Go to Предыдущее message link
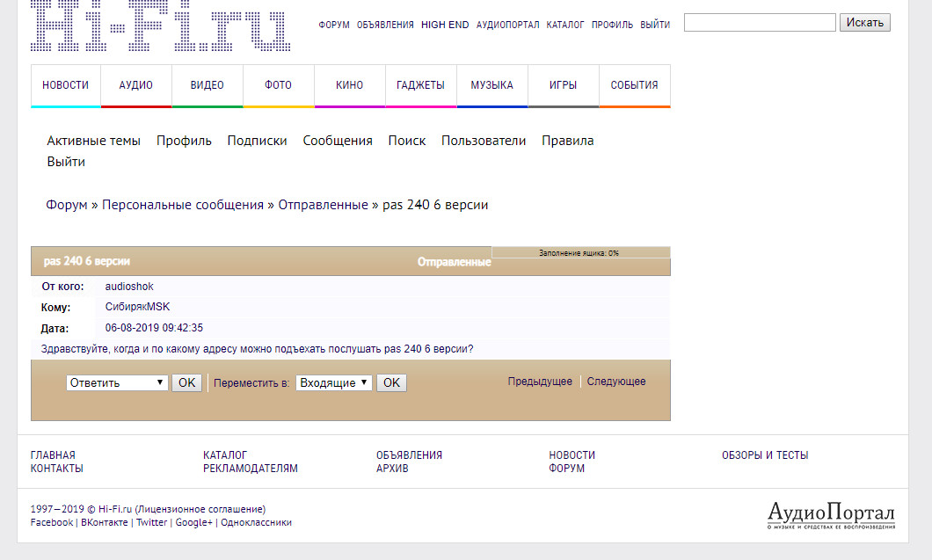This screenshot has height=560, width=932. click(540, 382)
